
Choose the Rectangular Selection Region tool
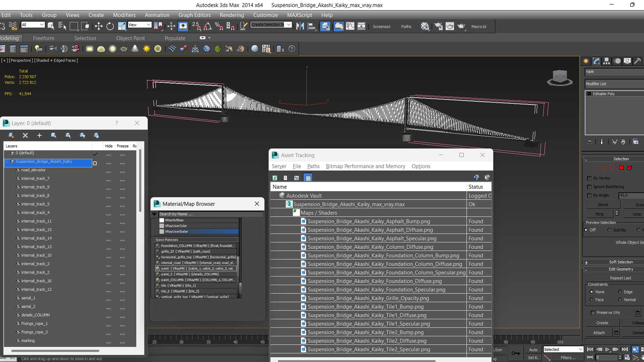click(x=74, y=26)
